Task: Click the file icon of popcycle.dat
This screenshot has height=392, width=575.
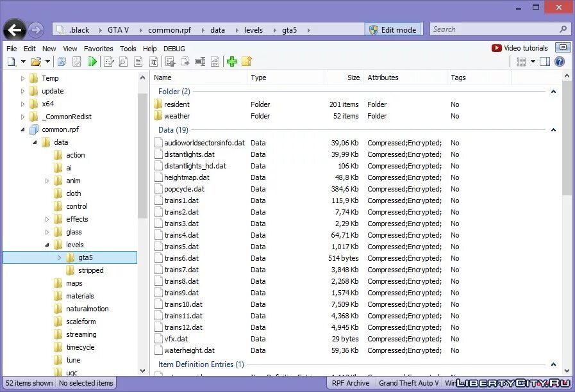Action: 158,189
